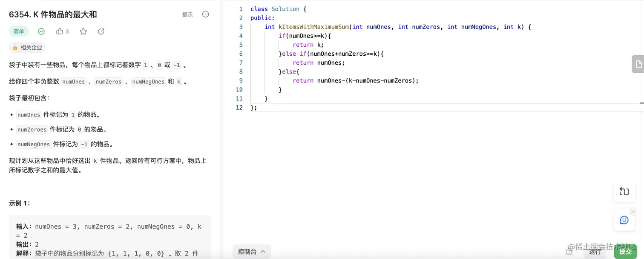
Task: Open the more options ellipsis icon
Action: [x=205, y=14]
